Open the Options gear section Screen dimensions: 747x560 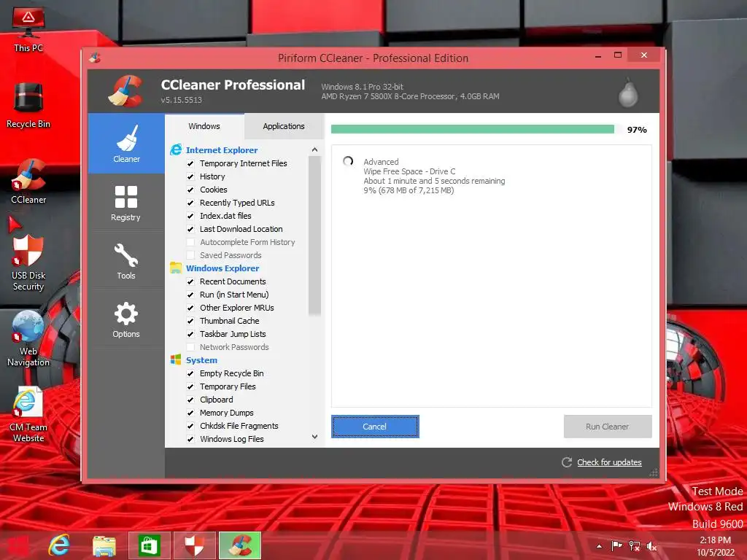(x=126, y=319)
